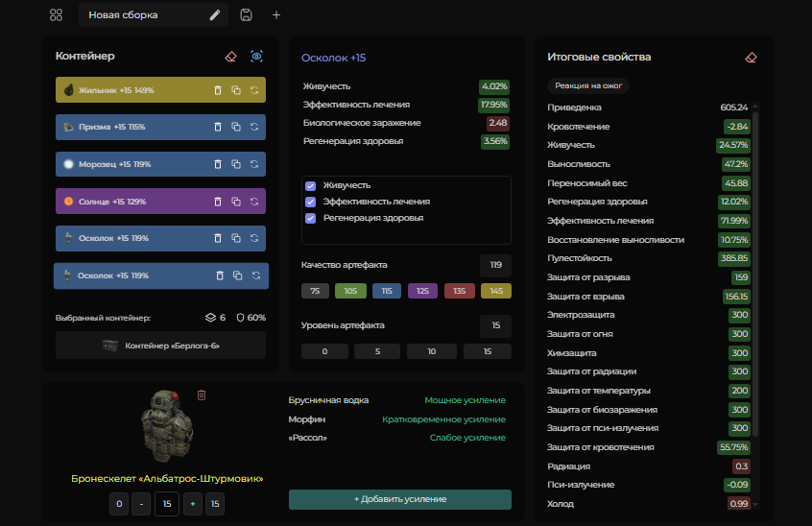
Task: Save the build using the floppy icon
Action: (x=246, y=15)
